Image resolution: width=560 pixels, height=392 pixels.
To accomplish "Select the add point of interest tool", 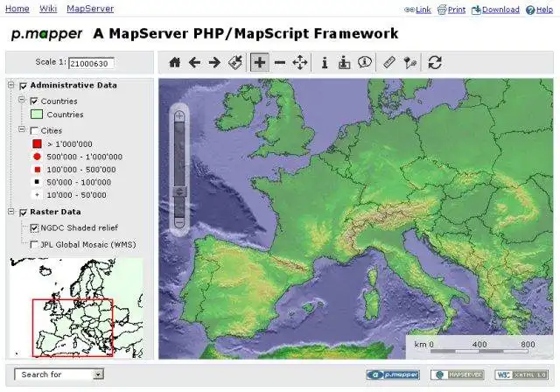I will (410, 62).
